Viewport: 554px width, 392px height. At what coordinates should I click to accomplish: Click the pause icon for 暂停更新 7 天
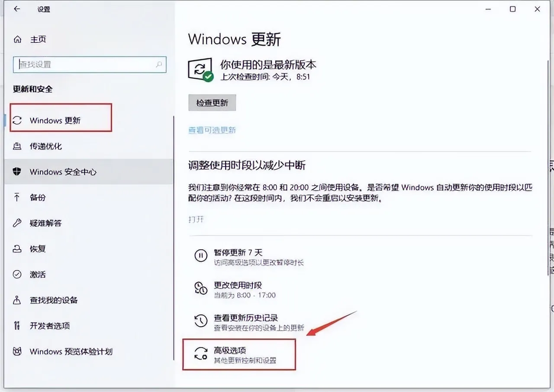[x=201, y=256]
